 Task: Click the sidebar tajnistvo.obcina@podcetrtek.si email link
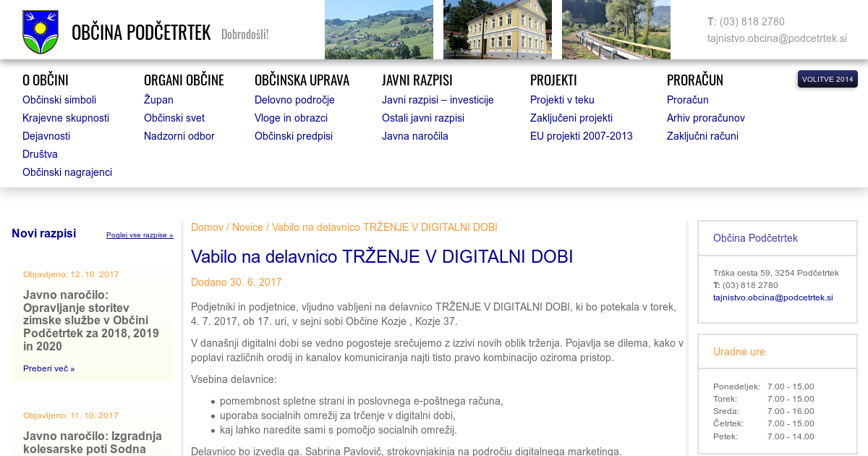[x=773, y=297]
